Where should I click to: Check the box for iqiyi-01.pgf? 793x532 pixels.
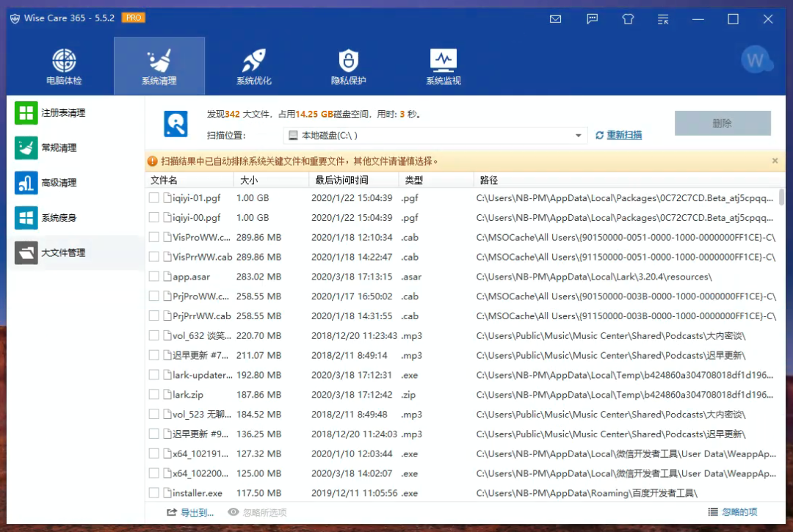coord(154,198)
